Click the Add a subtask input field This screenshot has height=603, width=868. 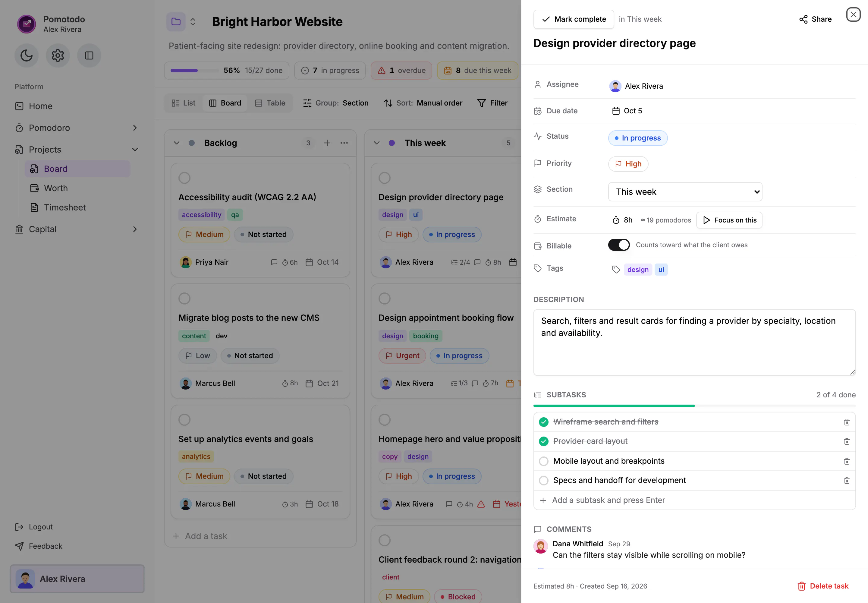(x=695, y=500)
